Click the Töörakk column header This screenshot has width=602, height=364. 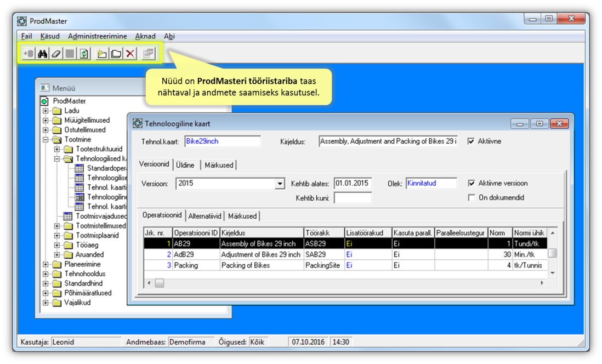(324, 232)
